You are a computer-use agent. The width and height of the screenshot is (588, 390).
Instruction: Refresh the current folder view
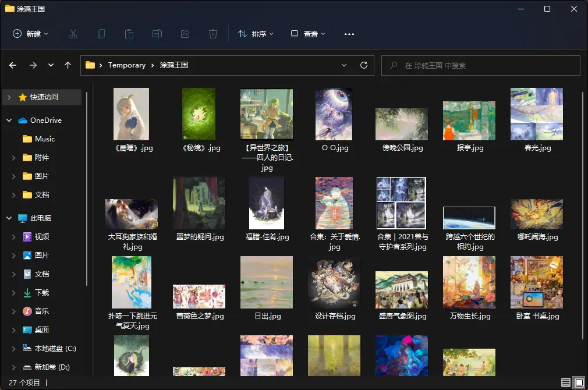coord(364,65)
